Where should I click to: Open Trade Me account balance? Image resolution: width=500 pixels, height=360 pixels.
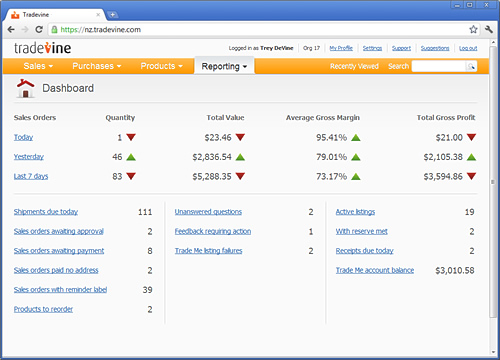pyautogui.click(x=375, y=270)
